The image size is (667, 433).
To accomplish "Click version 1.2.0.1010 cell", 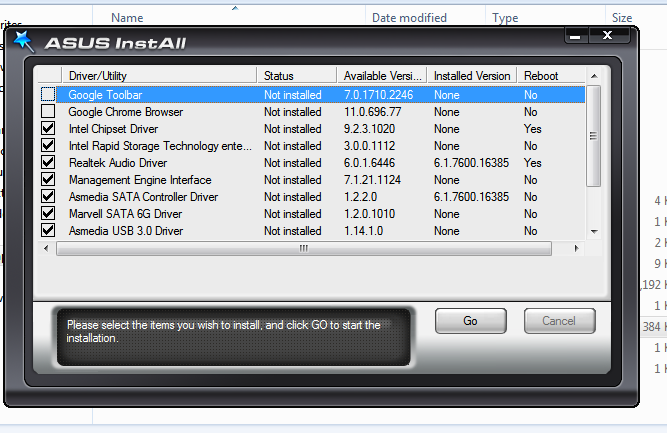I will coord(369,214).
